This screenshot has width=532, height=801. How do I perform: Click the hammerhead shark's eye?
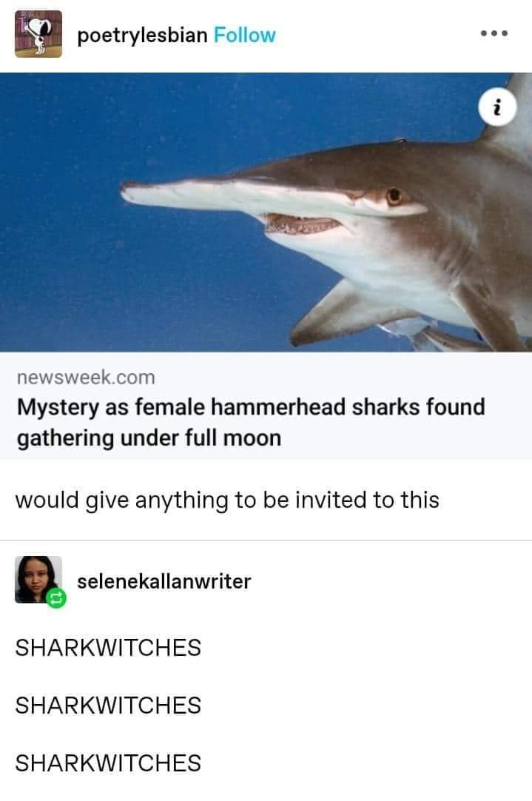(394, 196)
